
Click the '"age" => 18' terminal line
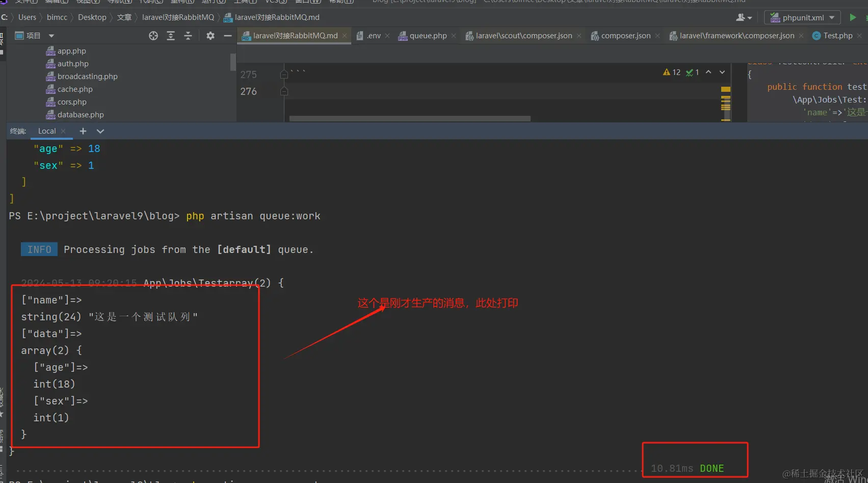[67, 148]
